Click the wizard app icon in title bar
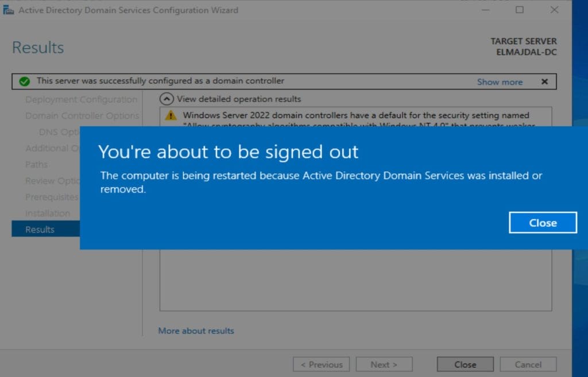Viewport: 588px width, 377px height. 9,10
